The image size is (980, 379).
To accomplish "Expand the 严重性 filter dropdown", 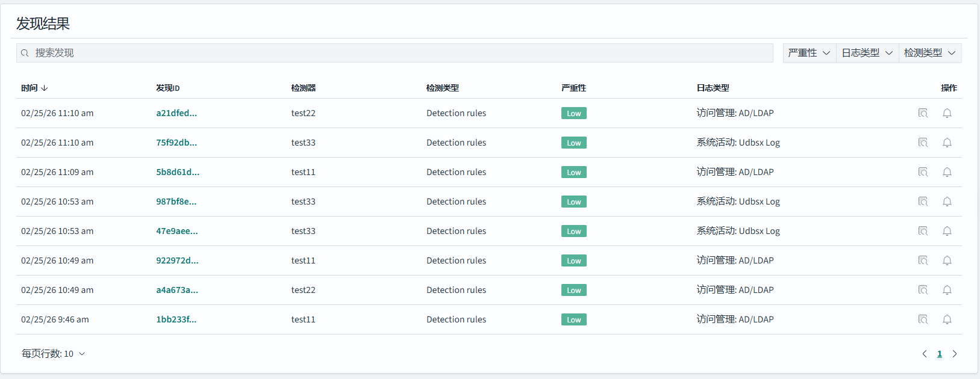I will (809, 53).
